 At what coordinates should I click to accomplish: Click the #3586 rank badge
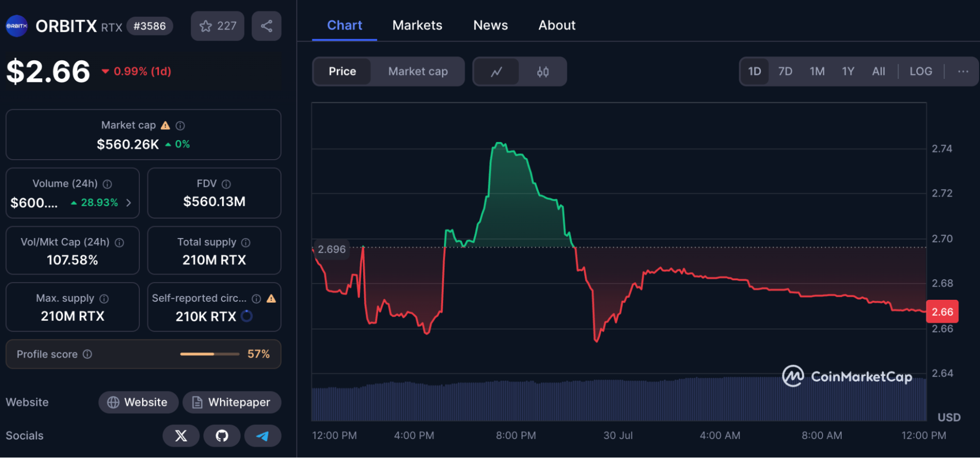pos(150,26)
